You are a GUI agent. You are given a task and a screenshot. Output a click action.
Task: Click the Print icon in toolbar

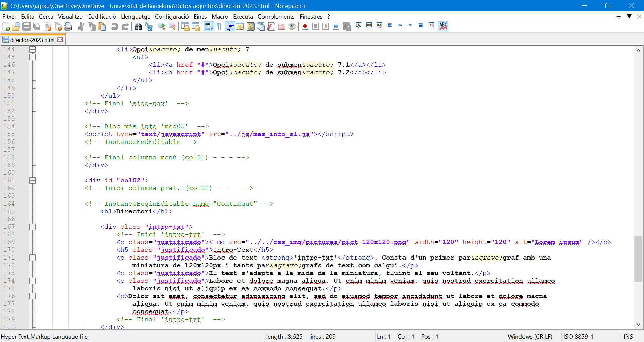click(68, 26)
